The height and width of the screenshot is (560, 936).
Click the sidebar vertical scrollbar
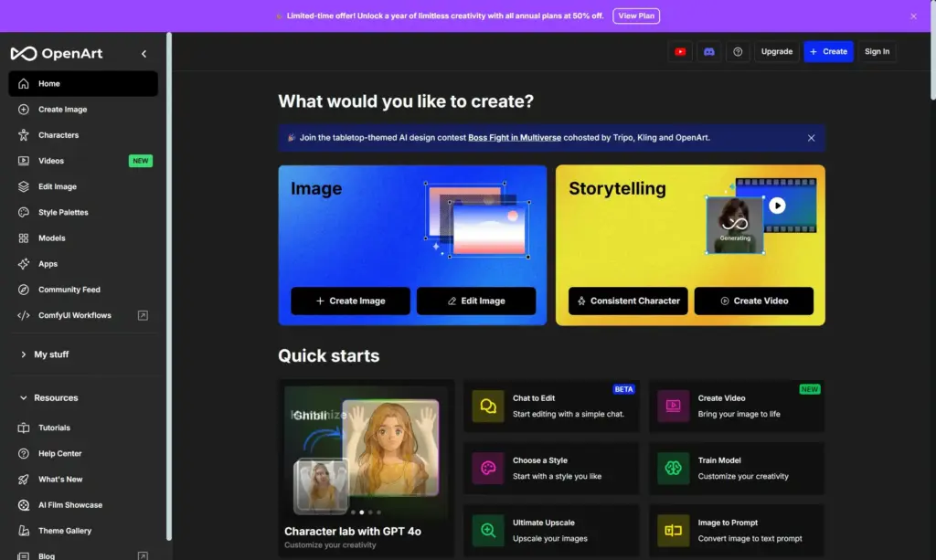pos(169,286)
